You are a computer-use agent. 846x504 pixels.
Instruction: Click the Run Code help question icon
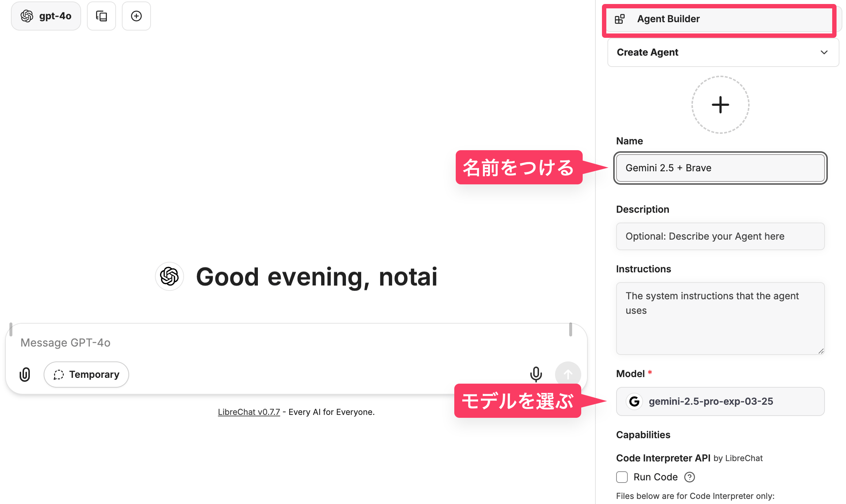click(x=689, y=477)
